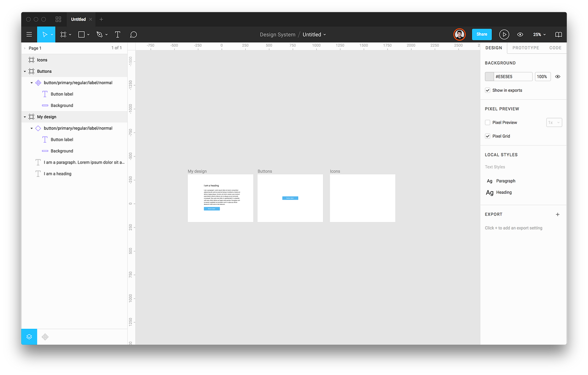This screenshot has height=375, width=588.
Task: Click Heading style Ag icon
Action: pos(490,193)
